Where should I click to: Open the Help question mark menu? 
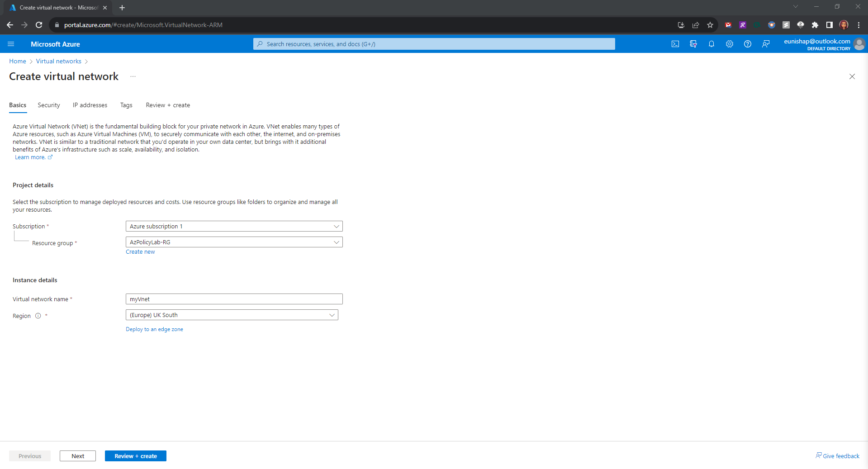click(x=747, y=44)
